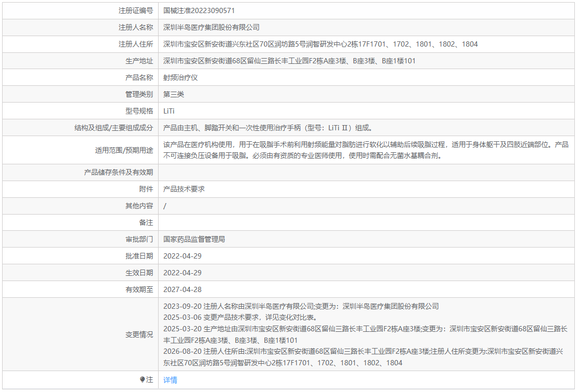Click the 批准日期 label
The width and height of the screenshot is (578, 392).
pos(139,256)
